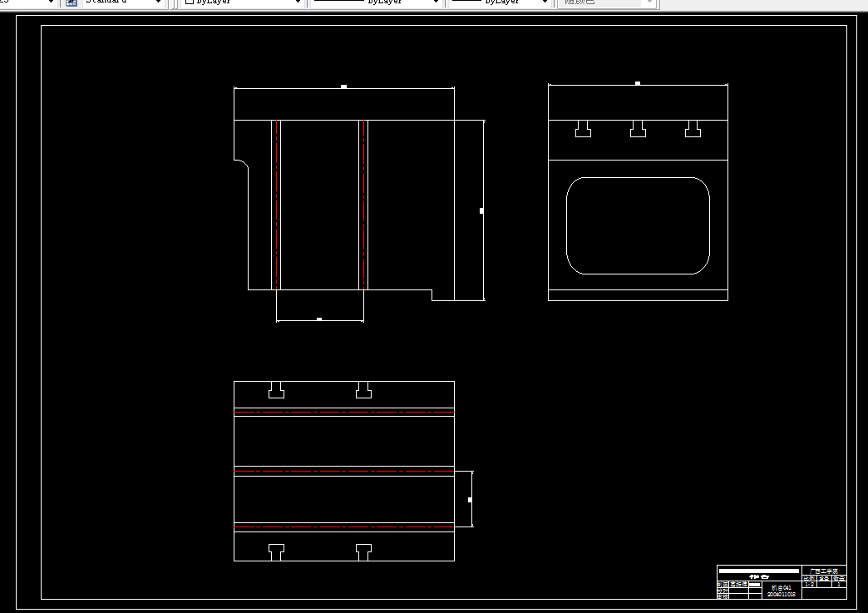Image resolution: width=868 pixels, height=613 pixels.
Task: Select lowest red centerline in bottom view
Action: coord(343,527)
